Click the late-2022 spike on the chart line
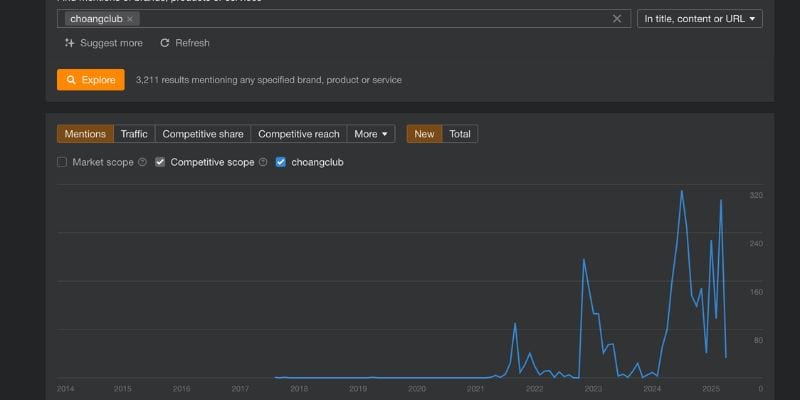This screenshot has width=800, height=400. pyautogui.click(x=584, y=260)
